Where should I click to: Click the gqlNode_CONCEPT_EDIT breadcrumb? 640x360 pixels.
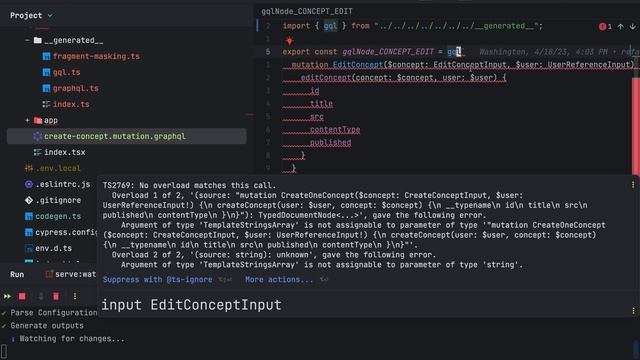pos(307,11)
